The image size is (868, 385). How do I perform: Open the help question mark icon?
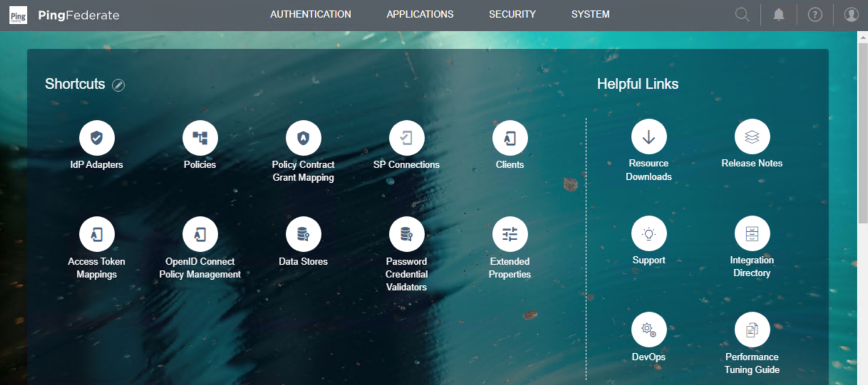pyautogui.click(x=815, y=15)
